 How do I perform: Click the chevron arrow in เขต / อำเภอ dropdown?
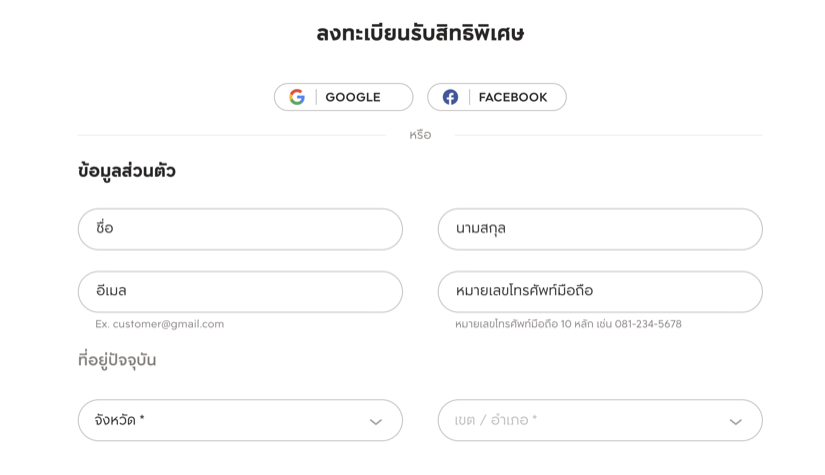(x=736, y=422)
